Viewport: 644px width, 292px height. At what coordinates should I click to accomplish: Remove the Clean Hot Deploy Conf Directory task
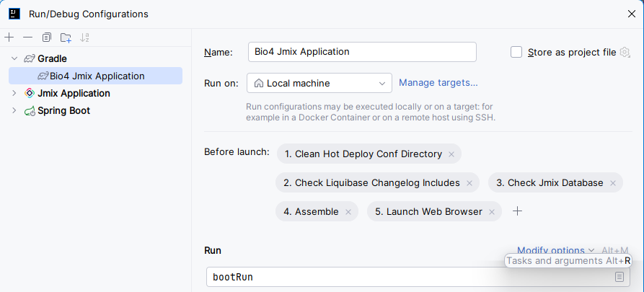click(x=451, y=154)
